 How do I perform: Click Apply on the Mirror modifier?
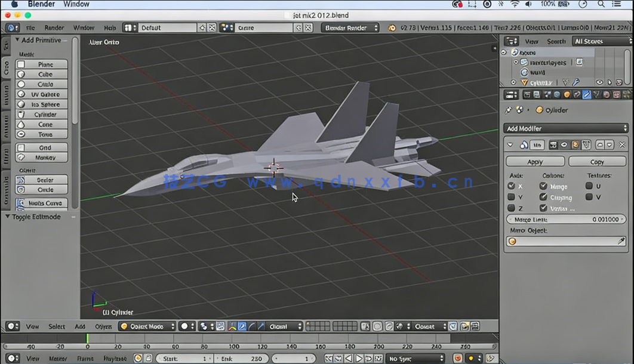[x=535, y=161]
